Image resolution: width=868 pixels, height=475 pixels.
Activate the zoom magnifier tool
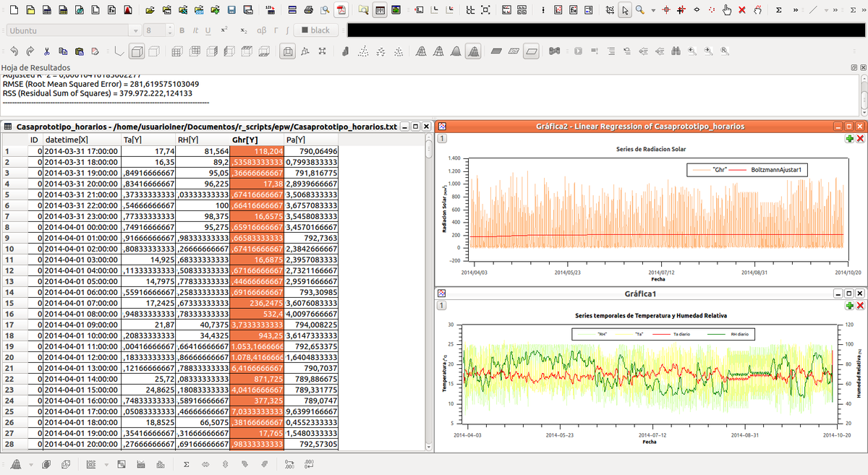coord(640,11)
